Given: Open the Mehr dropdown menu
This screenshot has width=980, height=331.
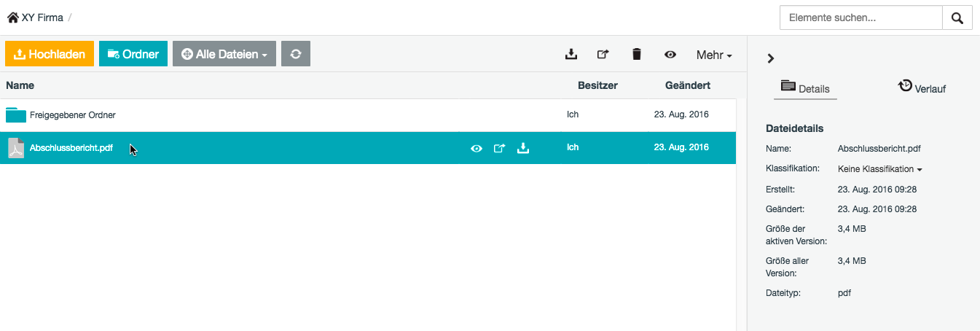Looking at the screenshot, I should (714, 55).
